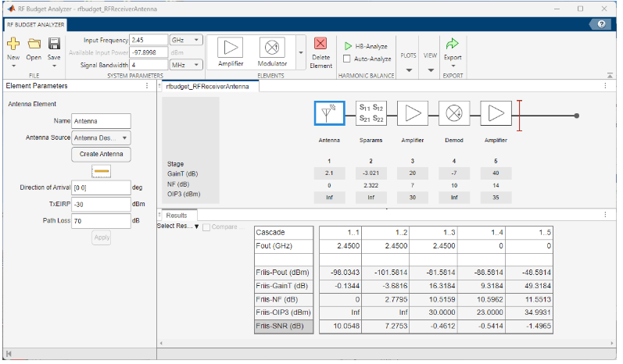Image resolution: width=623 pixels, height=364 pixels.
Task: Toggle the Compare checkbox in Results
Action: [x=206, y=227]
